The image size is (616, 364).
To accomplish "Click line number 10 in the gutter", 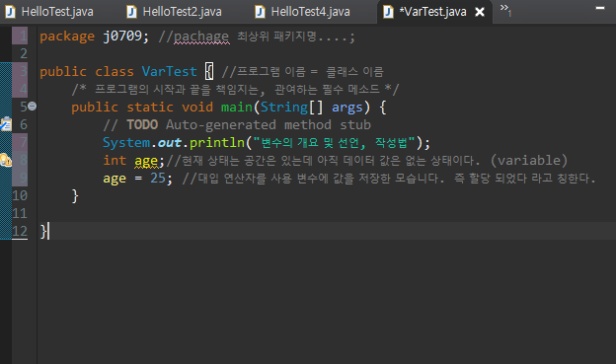I will [x=20, y=195].
